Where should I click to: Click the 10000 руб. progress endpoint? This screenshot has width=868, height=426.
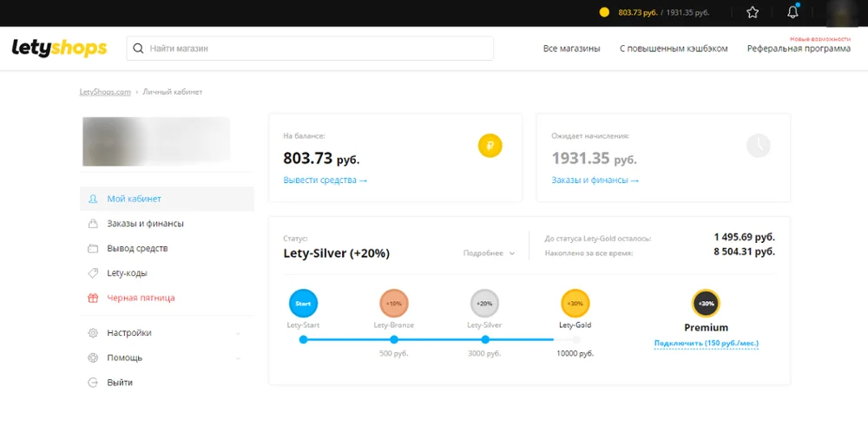575,340
